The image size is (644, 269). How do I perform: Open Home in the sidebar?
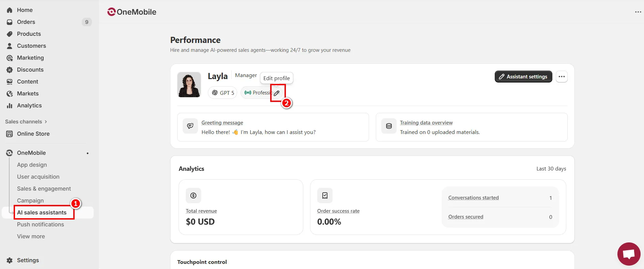pos(25,10)
